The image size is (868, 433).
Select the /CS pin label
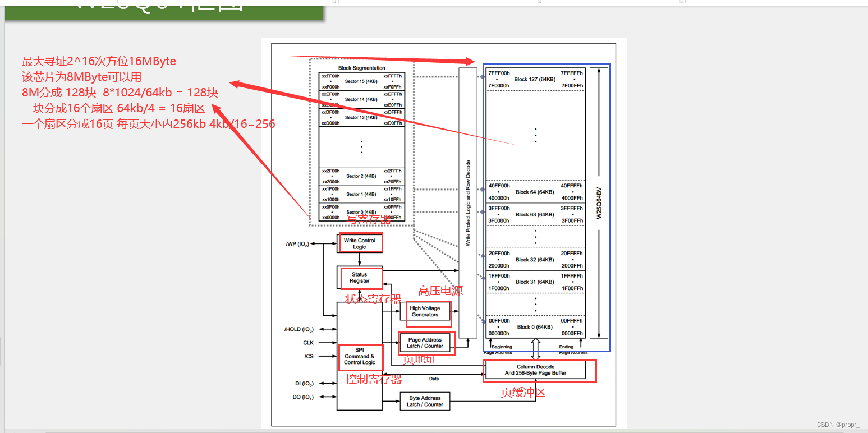point(309,356)
